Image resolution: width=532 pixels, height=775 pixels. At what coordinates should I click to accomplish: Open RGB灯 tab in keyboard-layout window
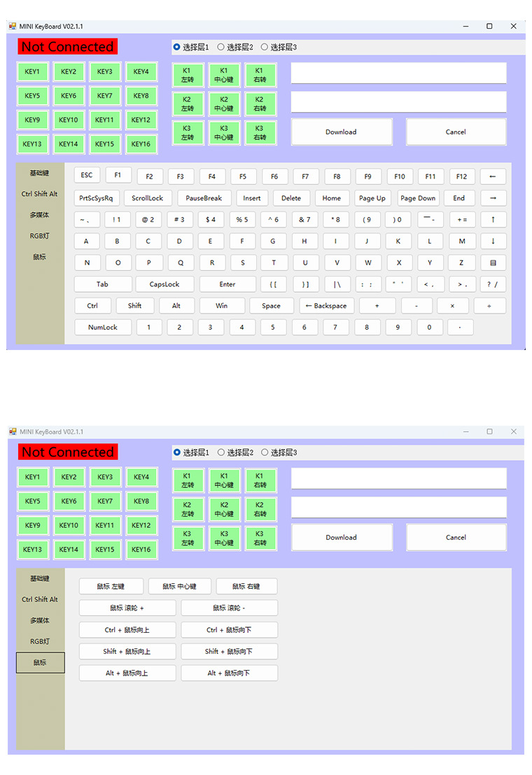(x=40, y=236)
